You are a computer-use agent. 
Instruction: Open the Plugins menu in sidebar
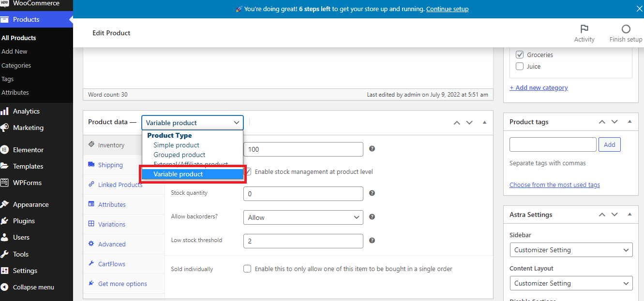click(x=24, y=221)
